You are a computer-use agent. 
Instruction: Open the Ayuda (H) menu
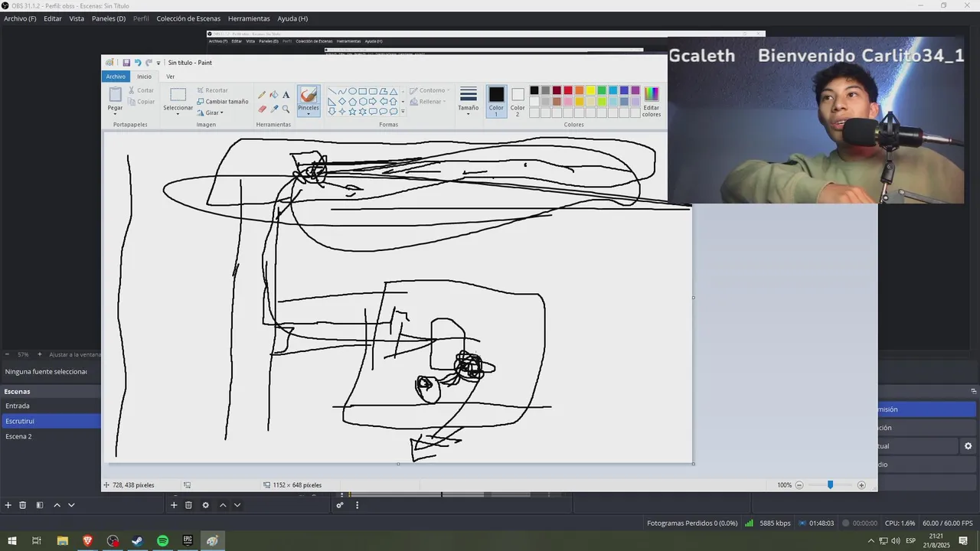coord(292,18)
